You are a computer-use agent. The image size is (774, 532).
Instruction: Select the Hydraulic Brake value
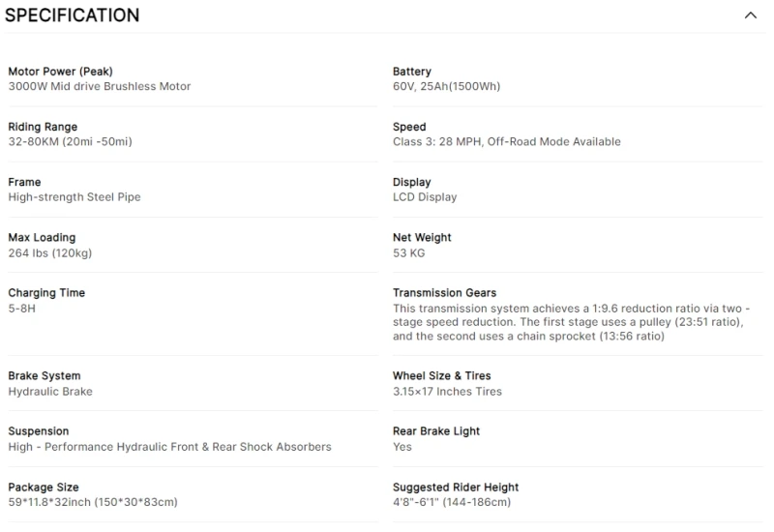coord(50,392)
